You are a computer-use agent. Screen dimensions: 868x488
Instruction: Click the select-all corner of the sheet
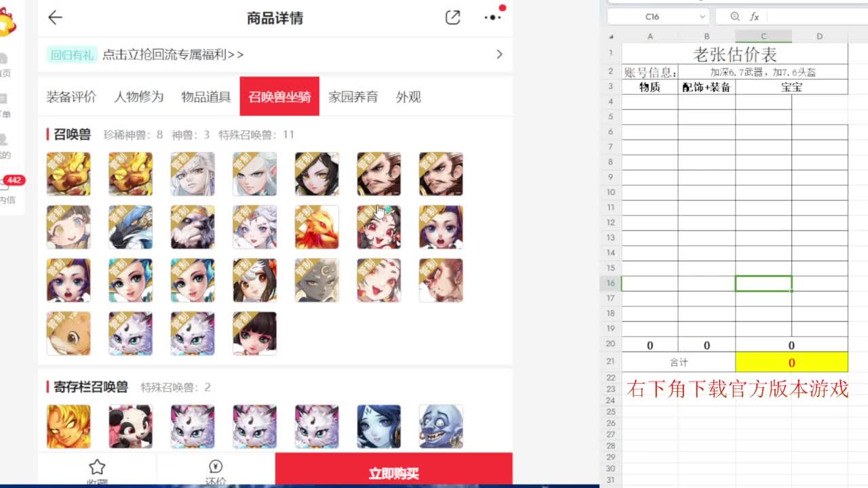tap(611, 37)
